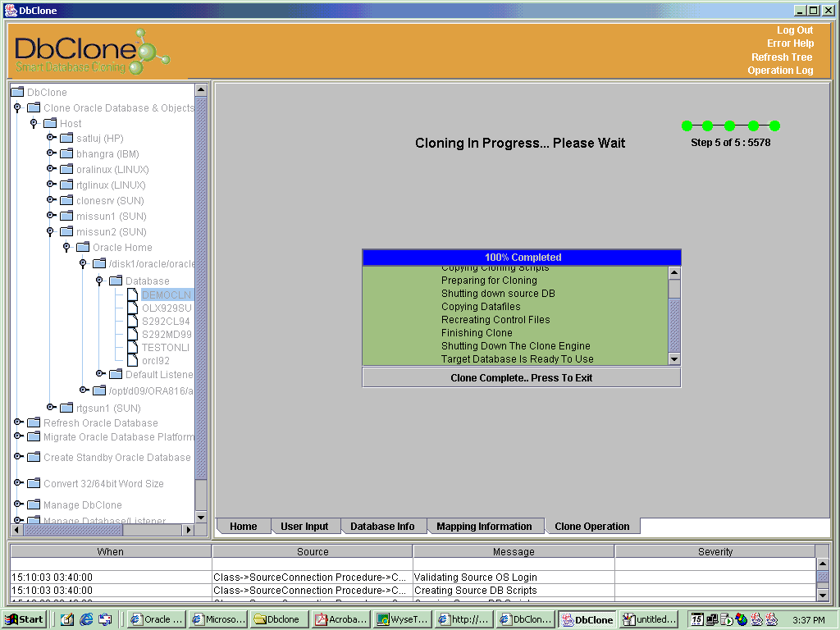Open the Error Help link
This screenshot has width=840, height=630.
[x=790, y=43]
